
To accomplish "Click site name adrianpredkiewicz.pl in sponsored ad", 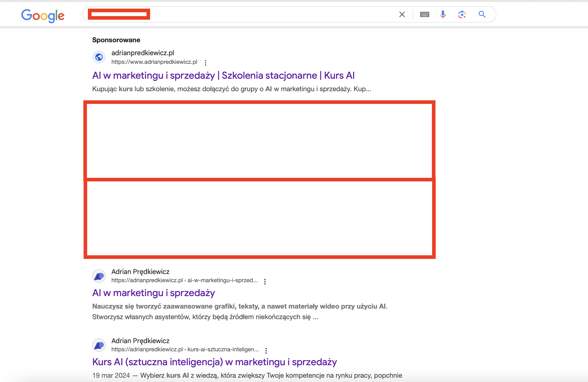I will pos(143,53).
